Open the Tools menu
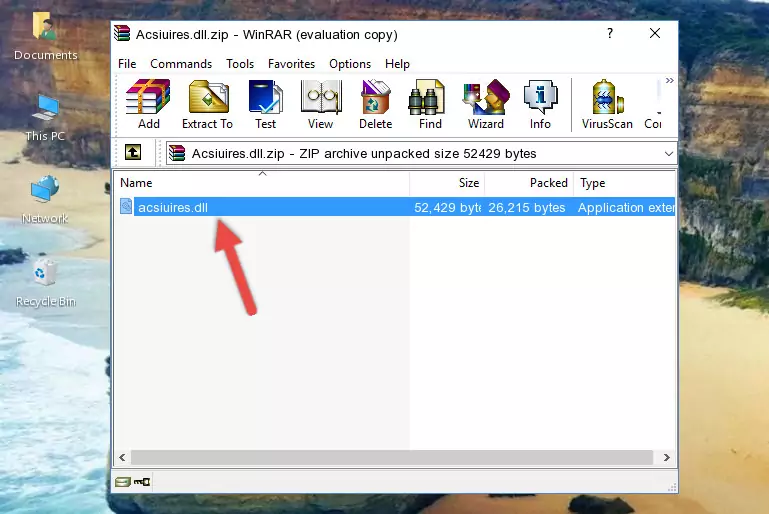 pos(240,64)
